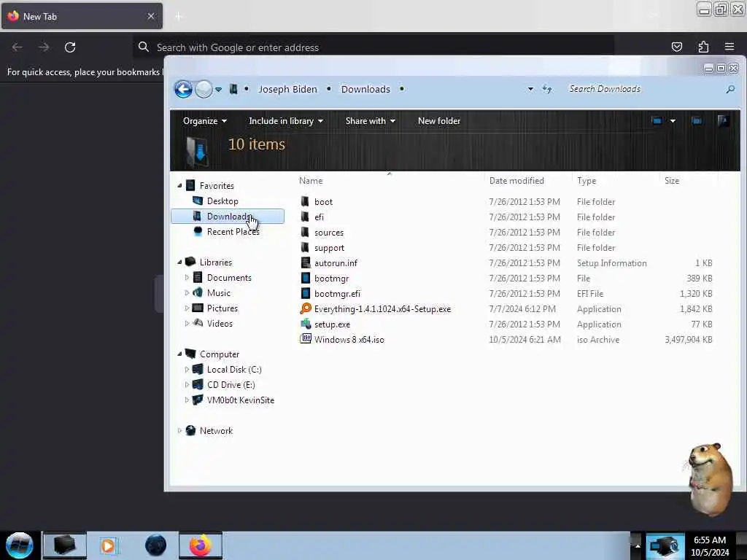The height and width of the screenshot is (560, 747).
Task: Sort by Date modified column header
Action: (x=516, y=181)
